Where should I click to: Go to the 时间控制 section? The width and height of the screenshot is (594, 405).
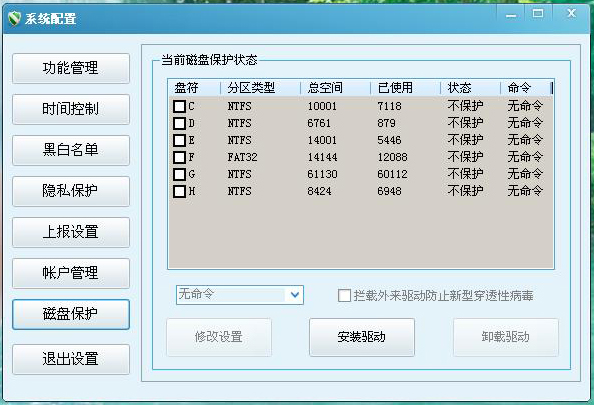(x=71, y=109)
